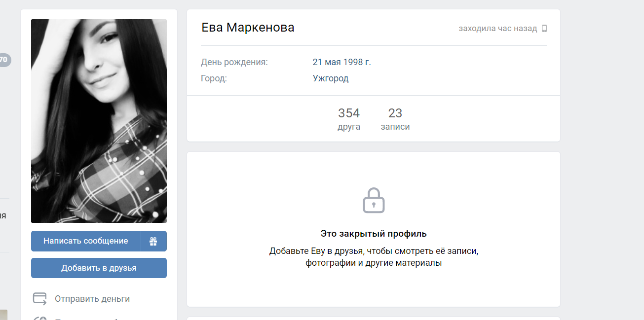This screenshot has width=644, height=320.
Task: Open Написать сообщение to message Ева
Action: click(86, 241)
